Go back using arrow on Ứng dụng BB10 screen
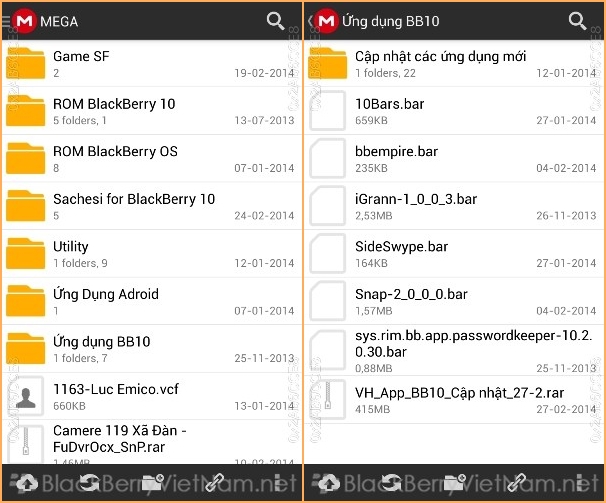The image size is (606, 503). pyautogui.click(x=310, y=21)
